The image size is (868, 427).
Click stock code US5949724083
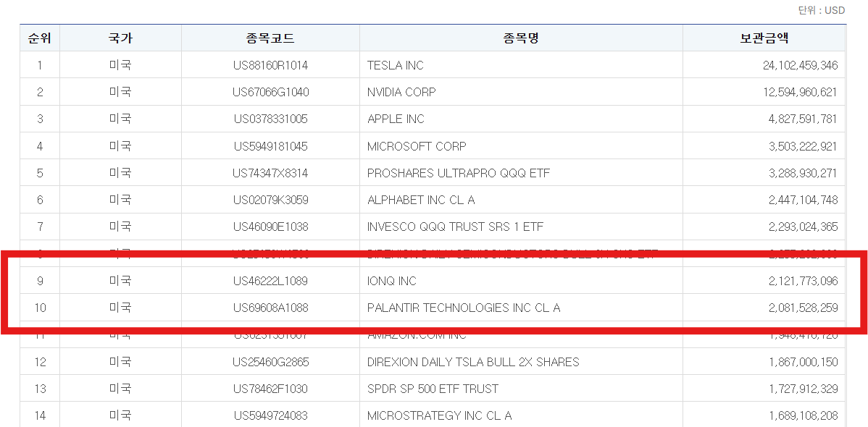(x=270, y=415)
